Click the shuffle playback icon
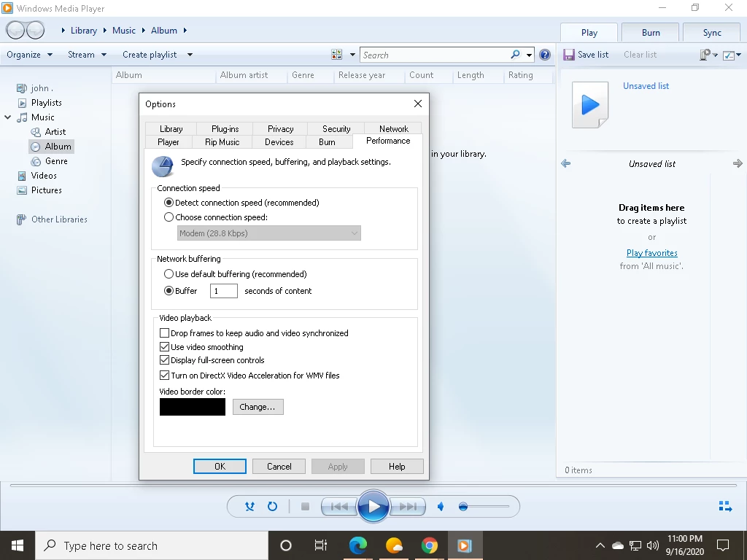This screenshot has height=560, width=747. [x=249, y=507]
